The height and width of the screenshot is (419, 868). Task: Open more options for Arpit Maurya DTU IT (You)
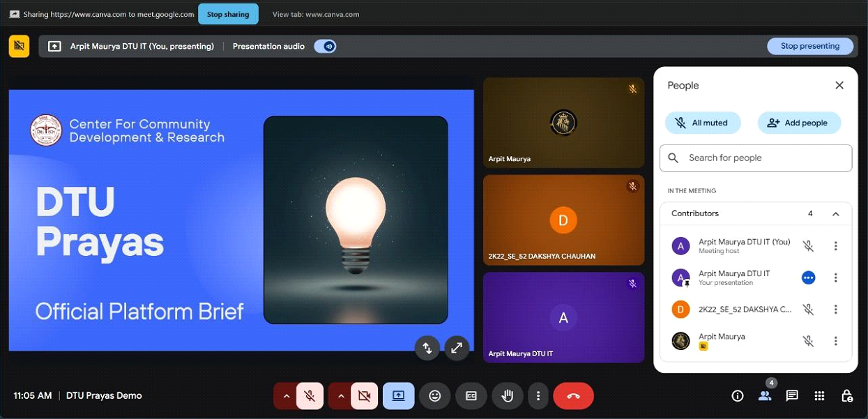click(836, 246)
